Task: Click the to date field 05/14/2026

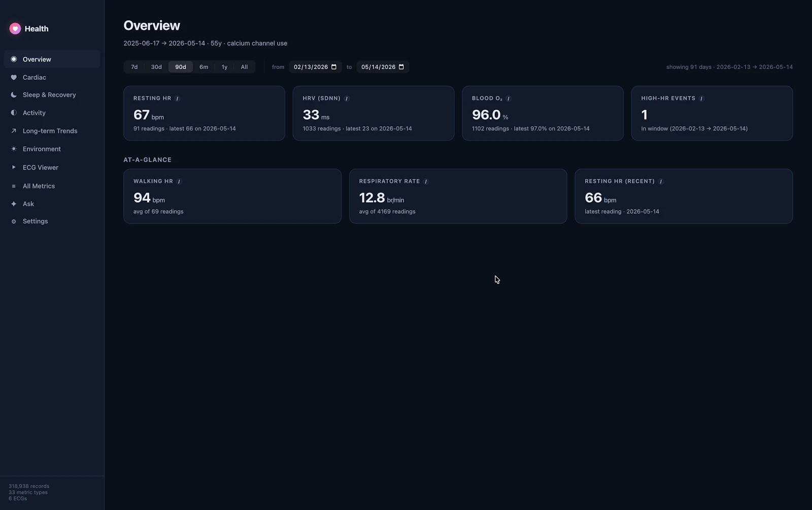Action: click(x=383, y=67)
